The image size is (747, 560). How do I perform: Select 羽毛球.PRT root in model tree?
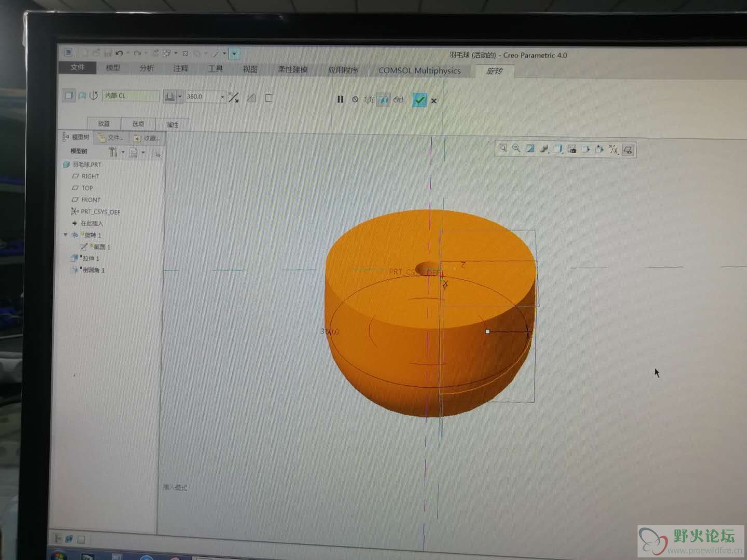[82, 164]
